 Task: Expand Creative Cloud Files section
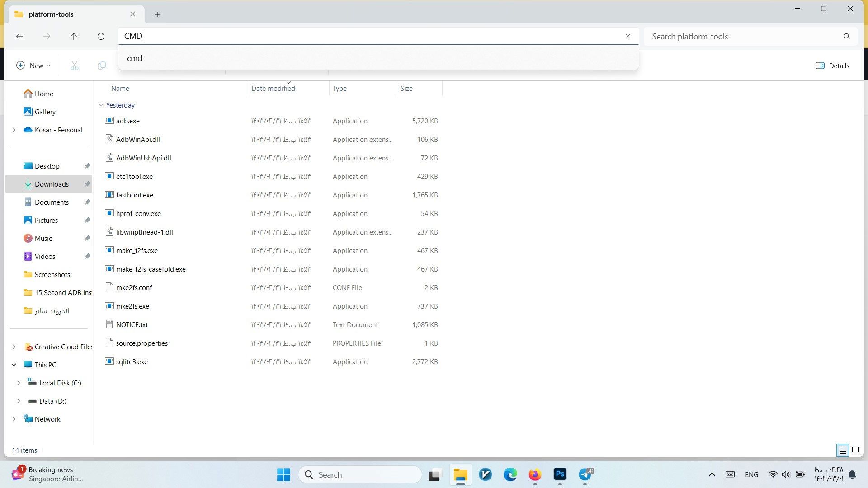pos(13,347)
